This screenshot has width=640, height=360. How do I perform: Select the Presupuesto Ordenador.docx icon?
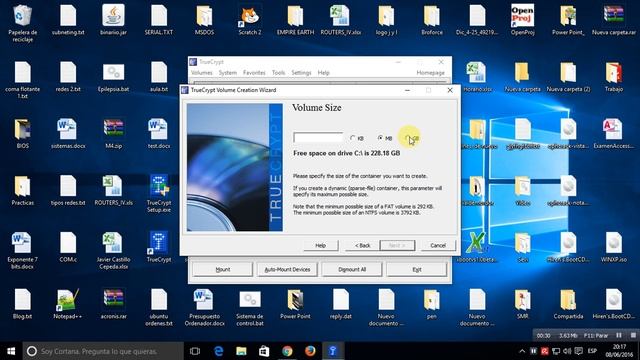[204, 308]
